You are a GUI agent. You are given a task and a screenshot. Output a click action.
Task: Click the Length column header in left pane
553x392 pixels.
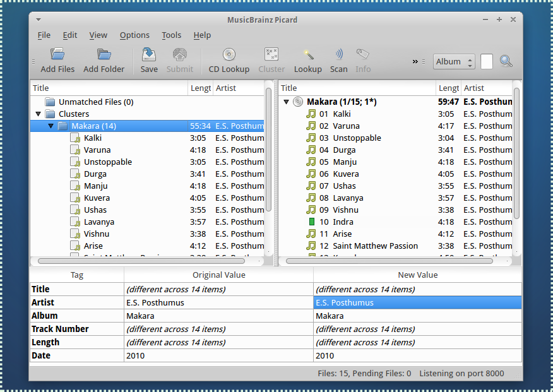(200, 88)
